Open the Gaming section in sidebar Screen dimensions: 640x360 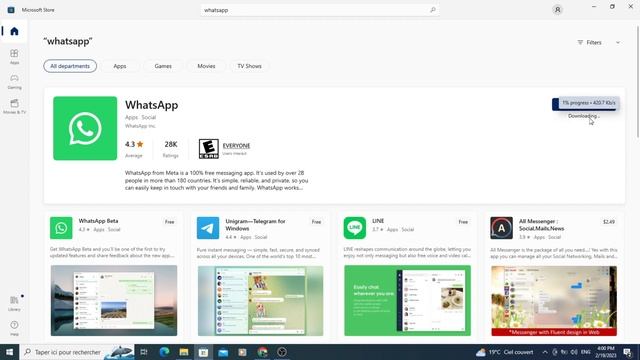(14, 82)
